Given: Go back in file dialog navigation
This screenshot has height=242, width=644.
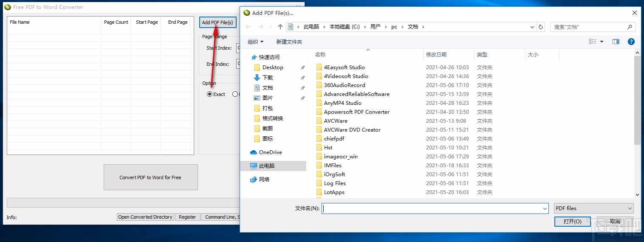Looking at the screenshot, I should pyautogui.click(x=249, y=27).
